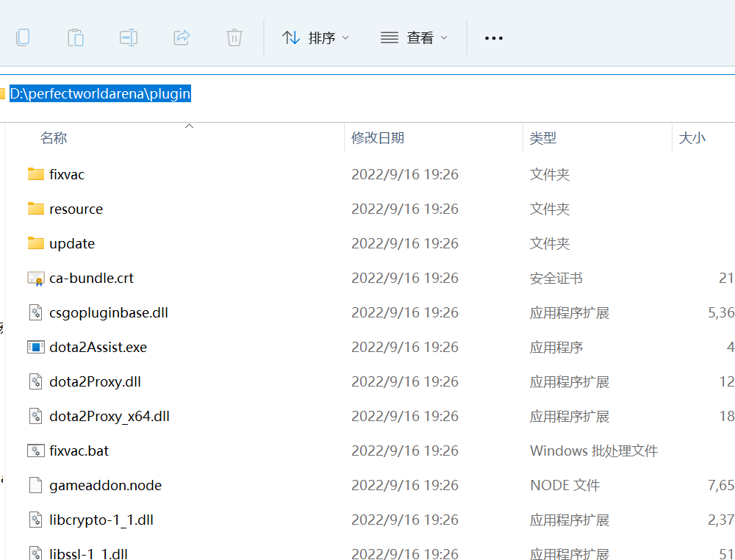Screen dimensions: 735x560
Task: Click the size value of gameaddon.node
Action: [x=721, y=486]
